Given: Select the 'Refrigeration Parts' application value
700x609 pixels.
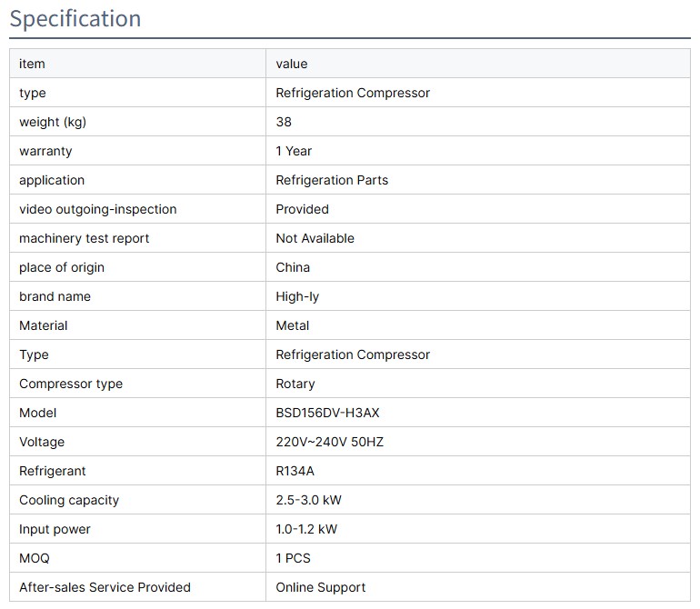Looking at the screenshot, I should (x=332, y=180).
